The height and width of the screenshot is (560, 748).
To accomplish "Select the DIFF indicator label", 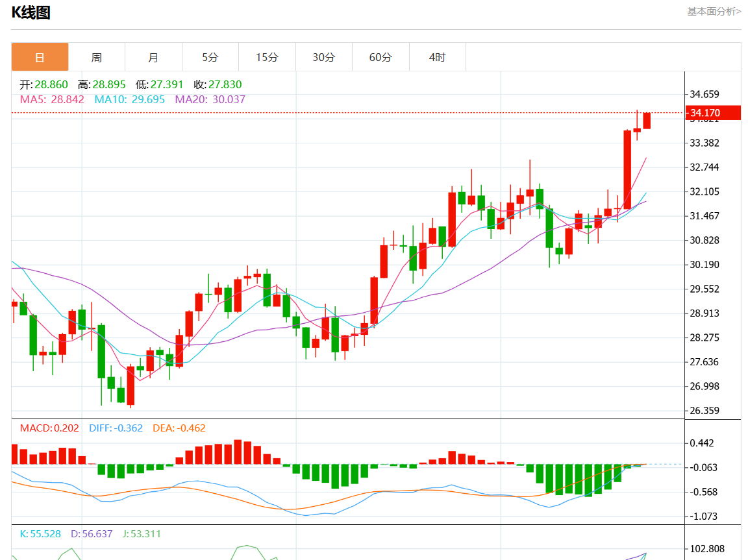I will pos(116,428).
